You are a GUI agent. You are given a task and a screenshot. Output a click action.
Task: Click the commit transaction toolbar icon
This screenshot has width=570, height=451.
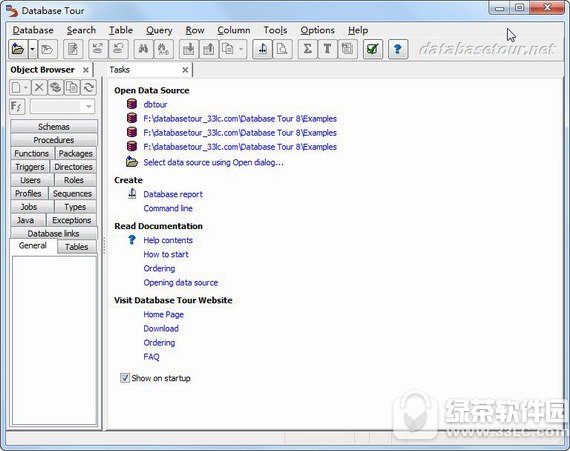[x=98, y=49]
